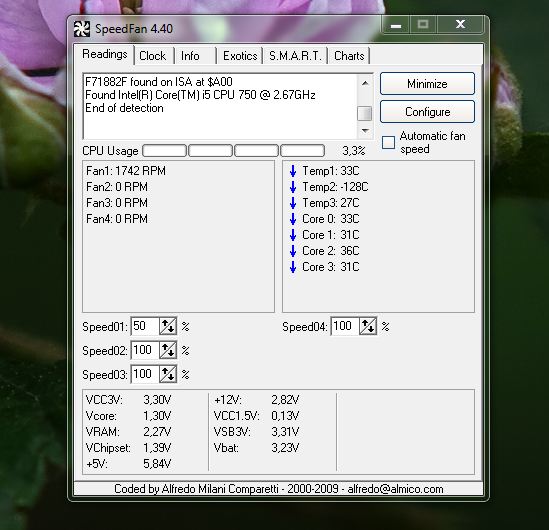The image size is (549, 530).
Task: Switch to the Clock tab
Action: (153, 56)
